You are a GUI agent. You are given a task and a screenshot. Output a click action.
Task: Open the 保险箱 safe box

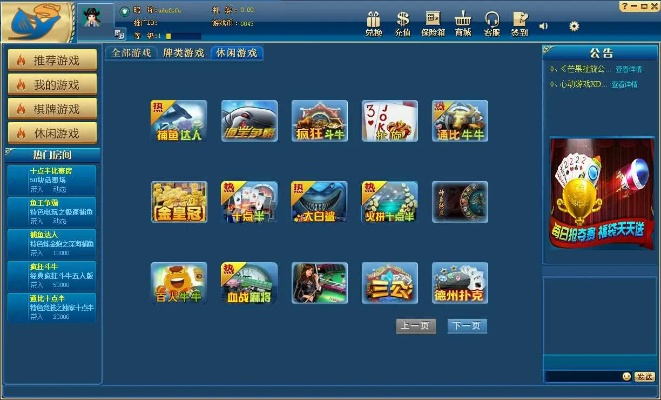coord(432,22)
